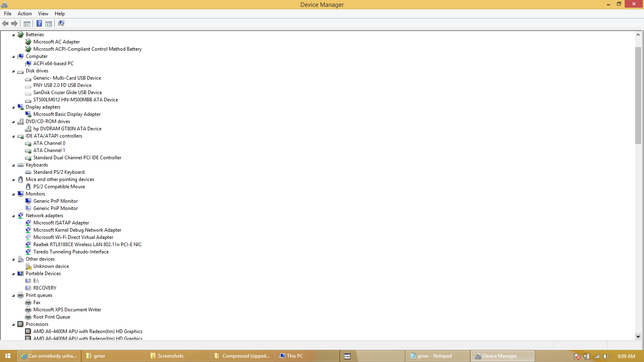Select hp DVDRAM GT80N ATA Device
The height and width of the screenshot is (362, 644).
pos(67,129)
